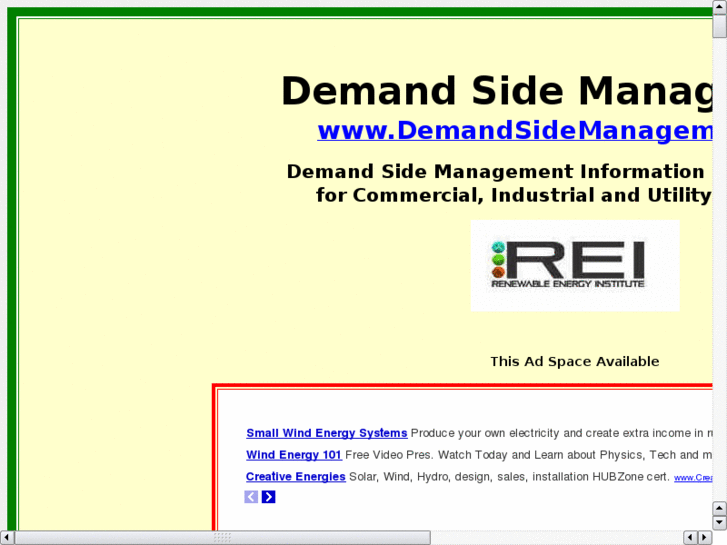Click the lower-right vertical scrollbar up arrow
This screenshot has height=545, width=727.
[719, 508]
